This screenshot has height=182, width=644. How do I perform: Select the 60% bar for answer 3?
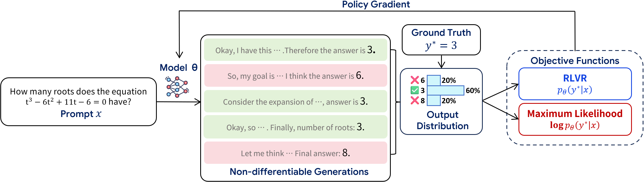tap(445, 90)
